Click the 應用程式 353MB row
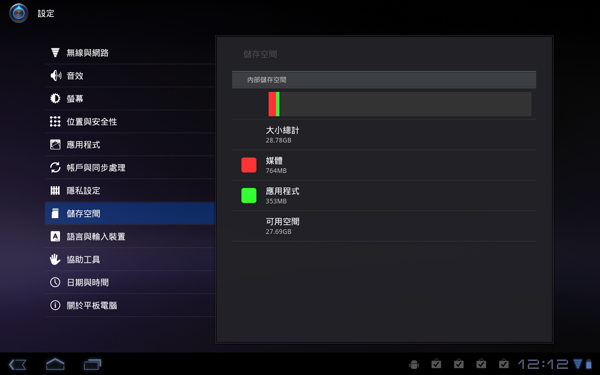Viewport: 600px width, 375px height. 384,195
